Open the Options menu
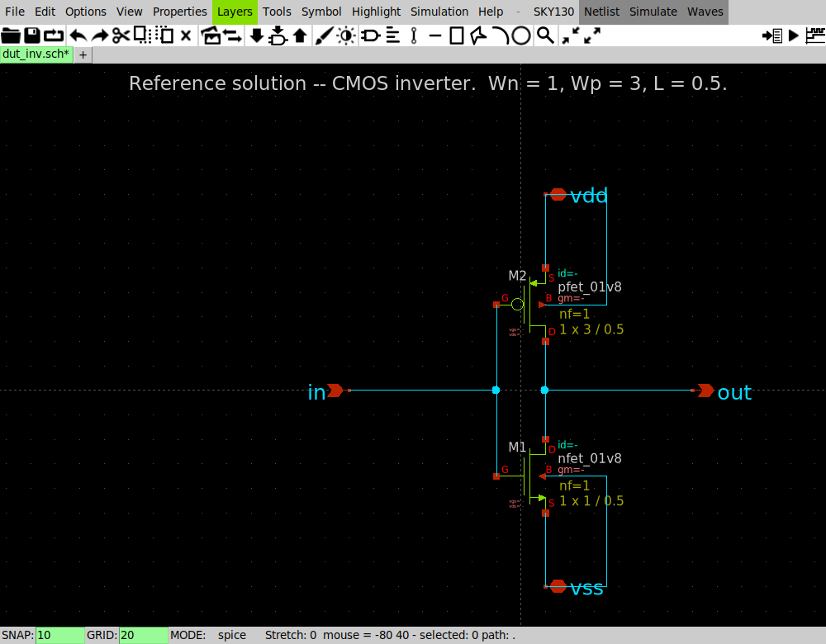This screenshot has width=826, height=644. [85, 12]
